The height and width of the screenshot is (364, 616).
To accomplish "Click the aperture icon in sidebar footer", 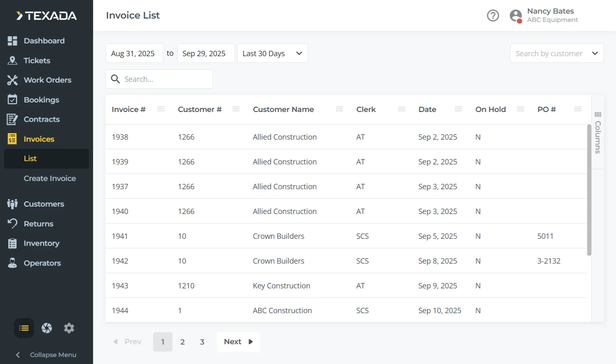I will click(x=47, y=328).
